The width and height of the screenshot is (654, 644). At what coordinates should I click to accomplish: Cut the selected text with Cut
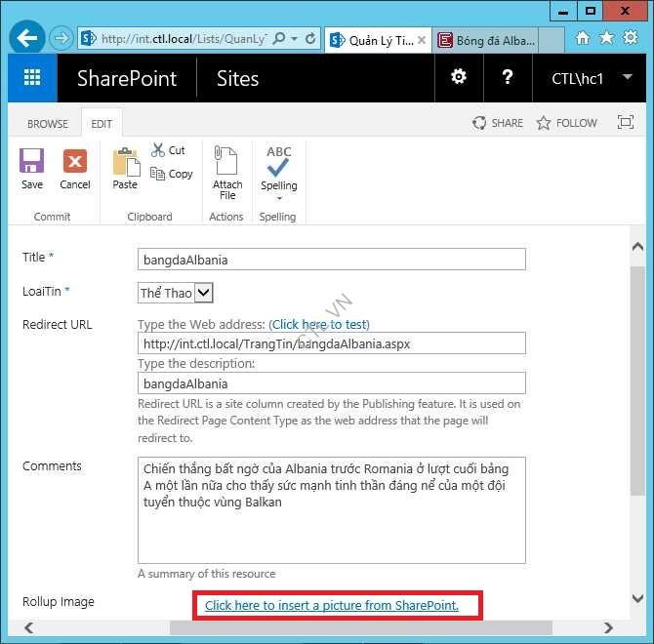(168, 150)
